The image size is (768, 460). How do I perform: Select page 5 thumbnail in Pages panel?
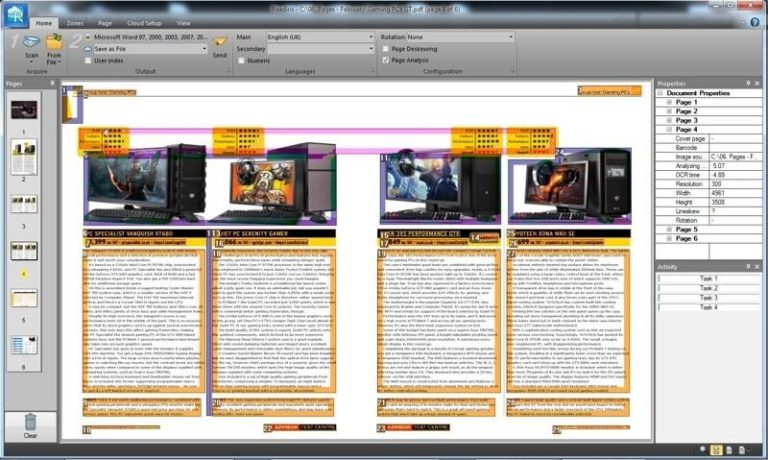[24, 298]
